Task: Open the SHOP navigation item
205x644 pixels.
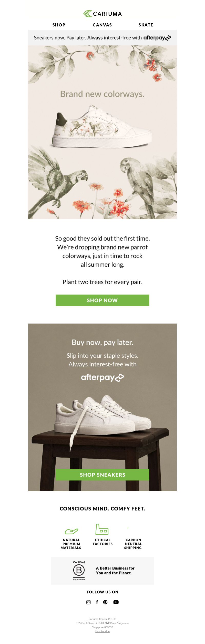Action: 59,25
